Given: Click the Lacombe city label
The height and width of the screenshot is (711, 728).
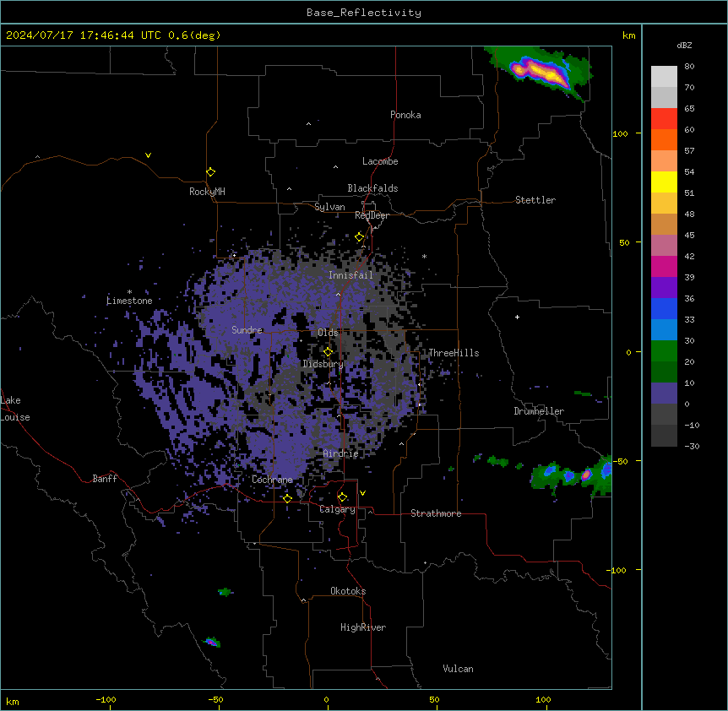Looking at the screenshot, I should [x=380, y=161].
